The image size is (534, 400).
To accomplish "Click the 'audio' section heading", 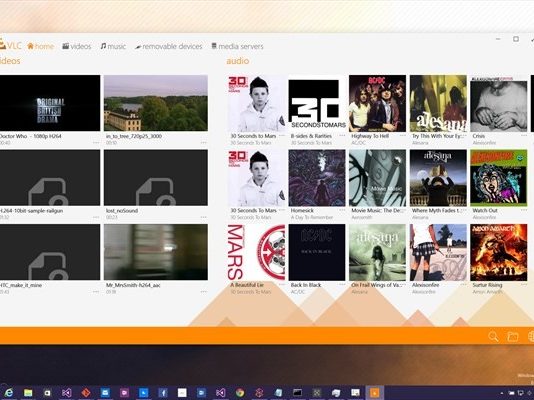I will [x=238, y=61].
